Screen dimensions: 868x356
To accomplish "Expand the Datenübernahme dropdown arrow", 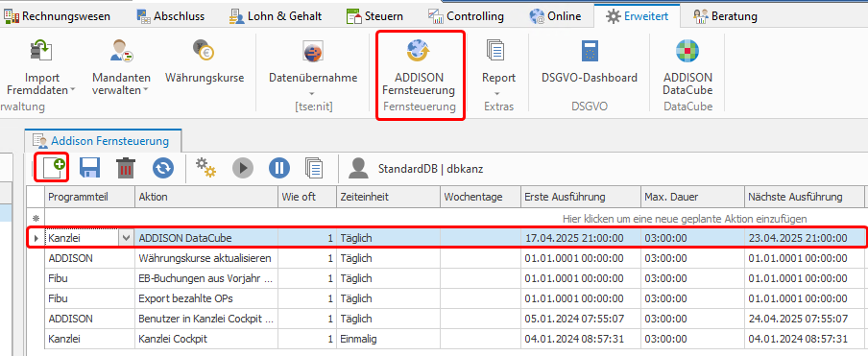I will pyautogui.click(x=313, y=93).
